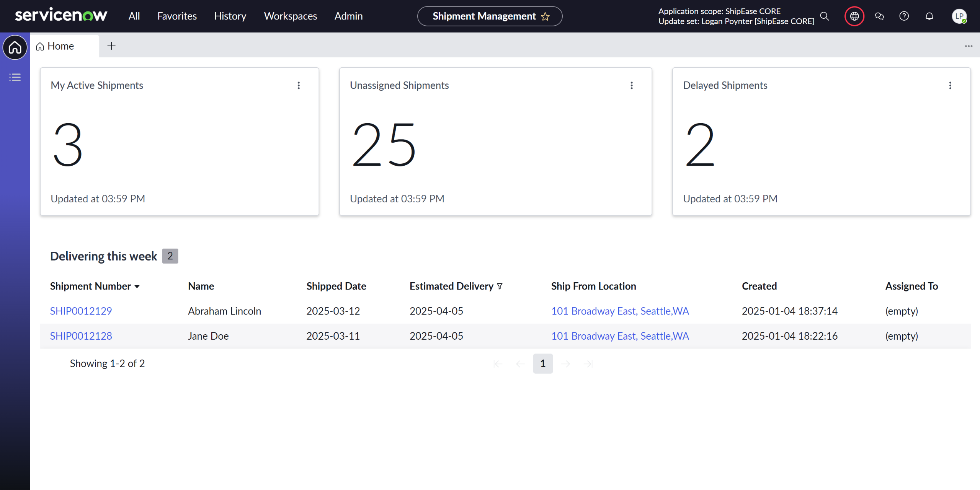Screen dimensions: 980x490
Task: Open the sidebar chat conversations icon
Action: click(879, 16)
